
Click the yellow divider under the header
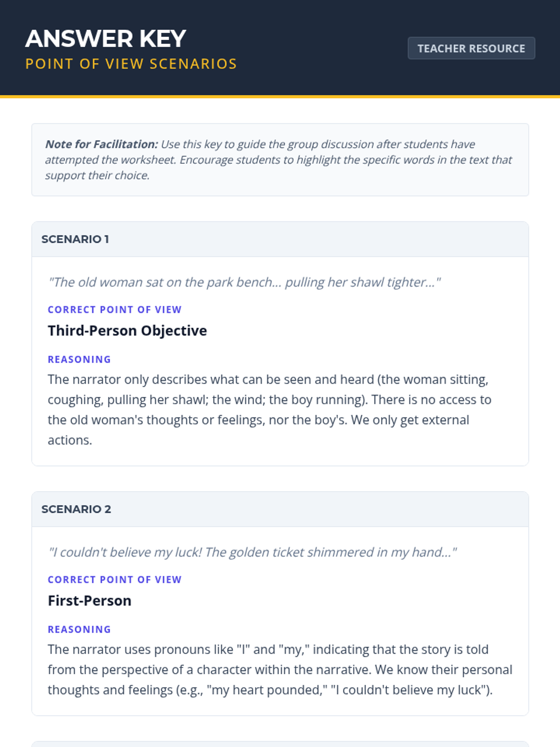pyautogui.click(x=280, y=97)
